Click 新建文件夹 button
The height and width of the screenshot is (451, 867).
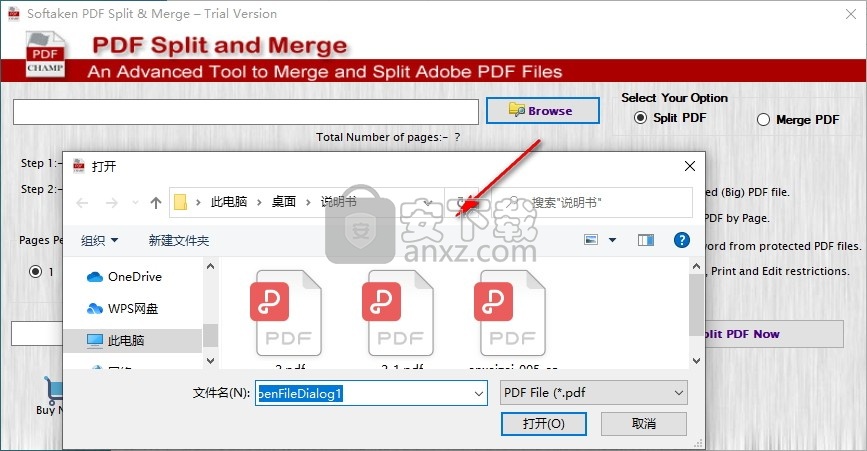[179, 240]
